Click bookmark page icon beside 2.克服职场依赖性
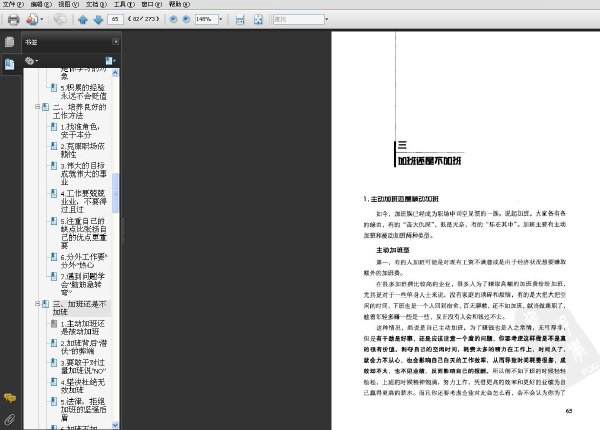Viewport: 600px width, 430px height. tap(54, 146)
